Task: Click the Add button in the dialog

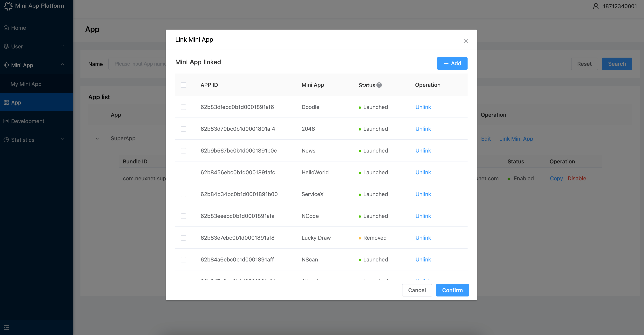Action: (452, 63)
